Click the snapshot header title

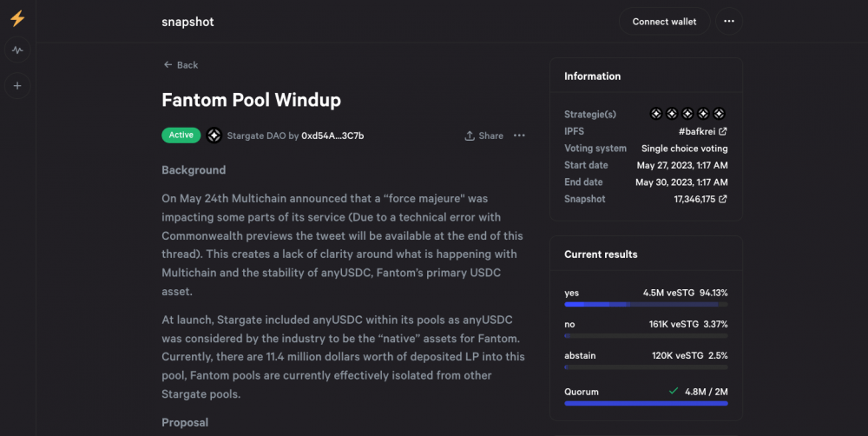pos(187,22)
